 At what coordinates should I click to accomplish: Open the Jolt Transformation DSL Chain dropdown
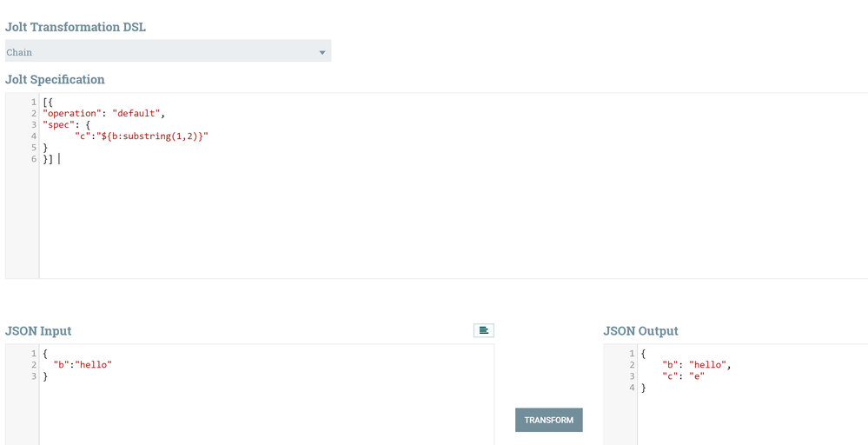point(169,52)
